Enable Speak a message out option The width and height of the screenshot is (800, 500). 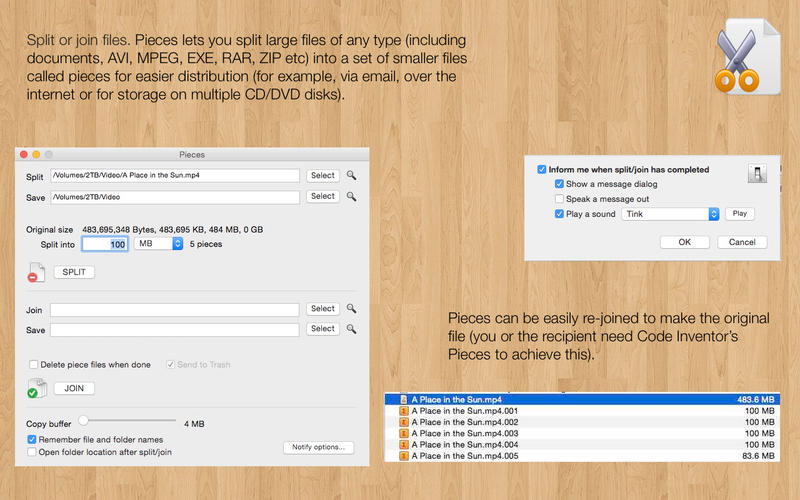tap(559, 199)
